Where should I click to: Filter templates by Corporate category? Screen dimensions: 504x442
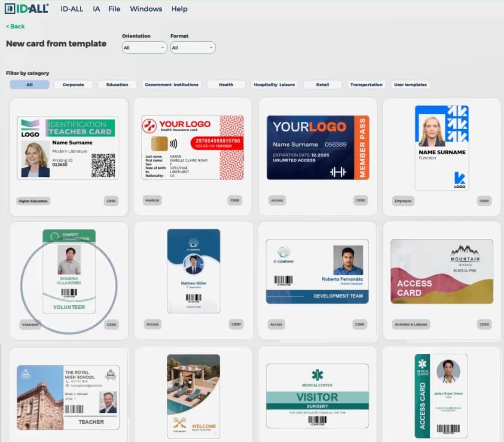tap(73, 85)
